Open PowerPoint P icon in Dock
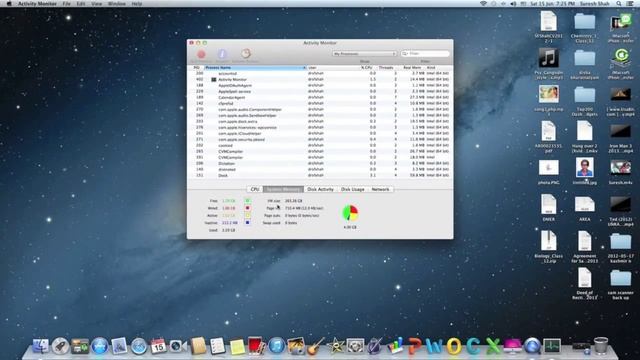The image size is (640, 360). click(x=415, y=346)
